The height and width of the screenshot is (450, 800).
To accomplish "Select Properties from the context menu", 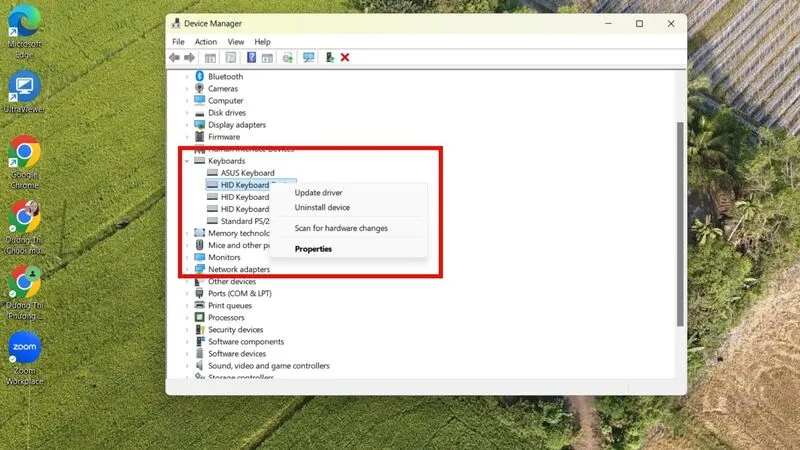I will point(313,249).
